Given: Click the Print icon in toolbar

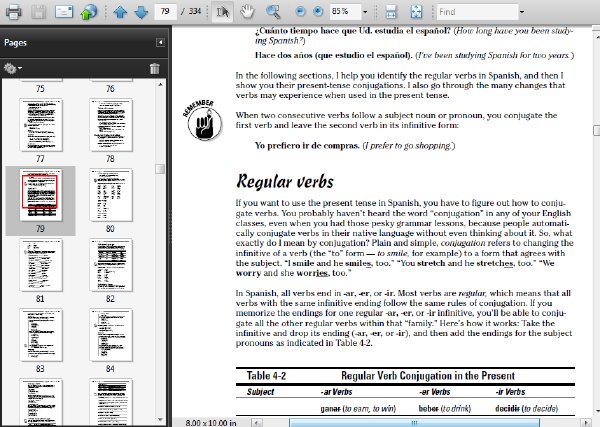Looking at the screenshot, I should (x=13, y=12).
